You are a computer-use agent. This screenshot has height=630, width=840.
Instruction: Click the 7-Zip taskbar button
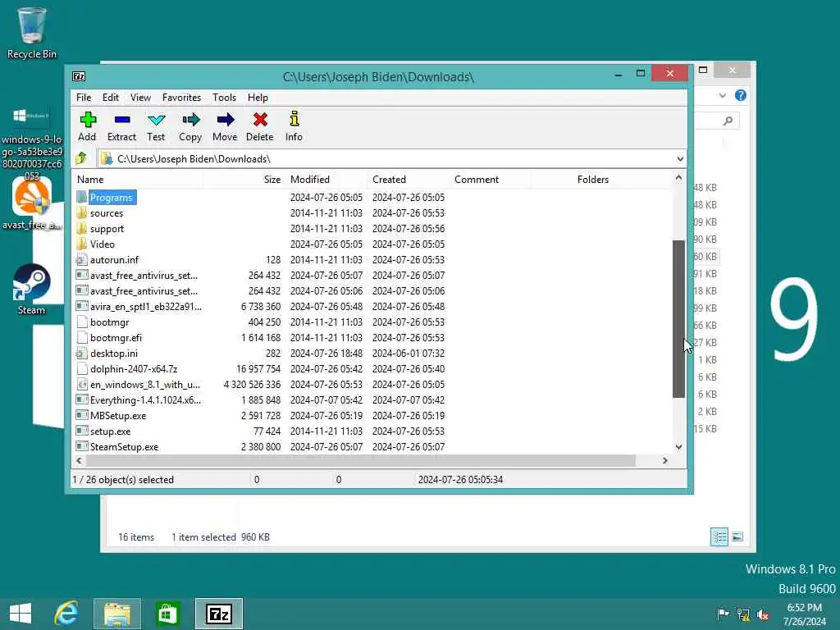click(218, 614)
